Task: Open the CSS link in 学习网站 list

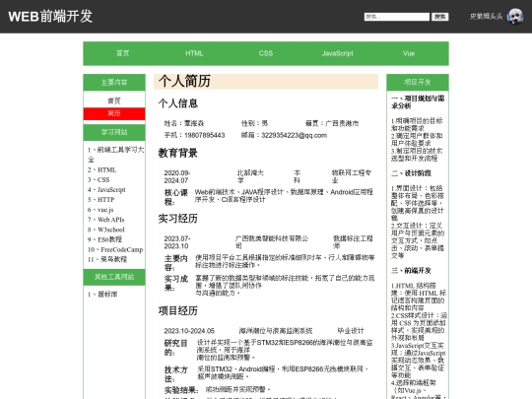Action: point(103,179)
